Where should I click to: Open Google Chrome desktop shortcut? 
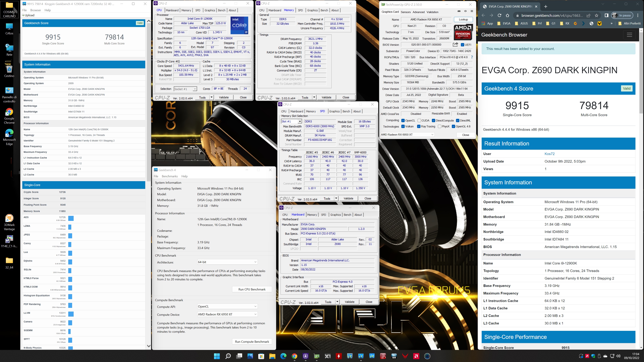point(9,116)
